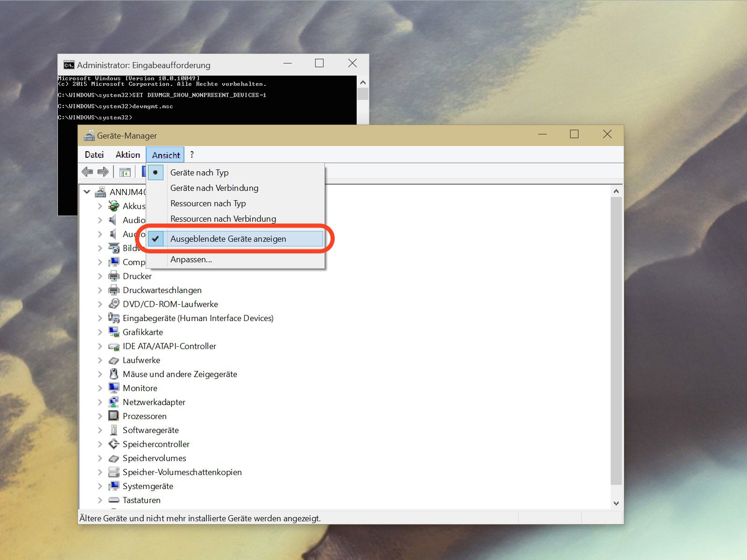Open Anpassen... dialog entry
The image size is (747, 560).
pos(236,259)
